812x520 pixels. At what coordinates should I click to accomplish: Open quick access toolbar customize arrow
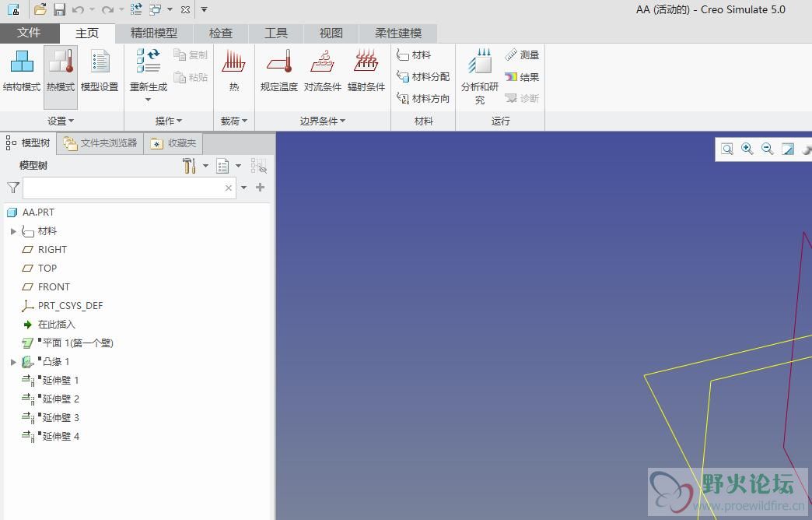pos(204,9)
